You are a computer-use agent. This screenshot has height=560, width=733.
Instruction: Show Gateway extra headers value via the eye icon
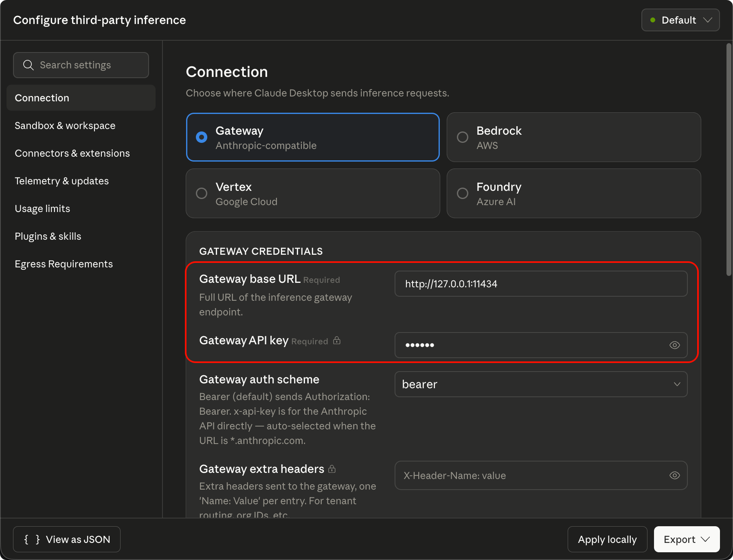(x=674, y=475)
